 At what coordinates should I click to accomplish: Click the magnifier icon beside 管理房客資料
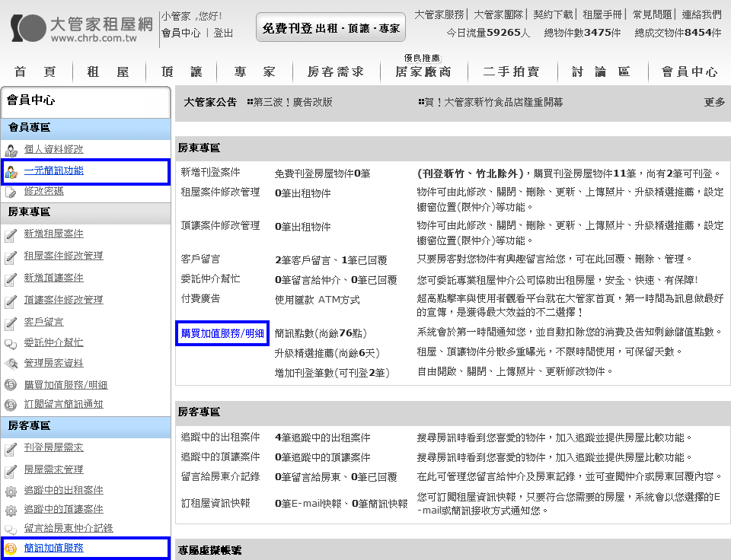pos(11,364)
